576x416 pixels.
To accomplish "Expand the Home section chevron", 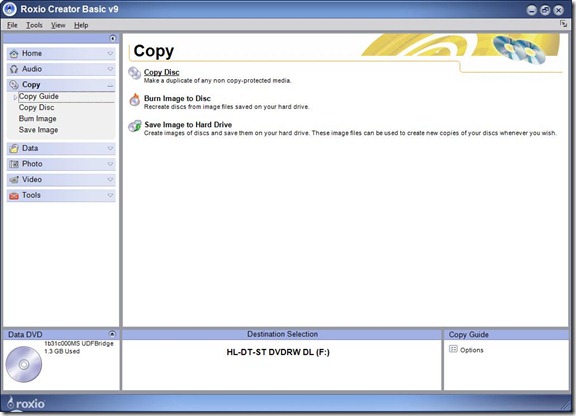I will pos(110,54).
